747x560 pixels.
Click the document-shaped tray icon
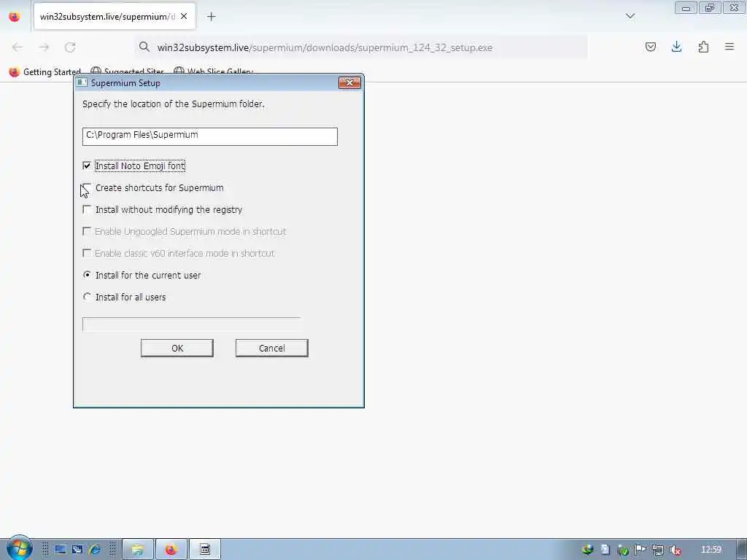point(605,550)
